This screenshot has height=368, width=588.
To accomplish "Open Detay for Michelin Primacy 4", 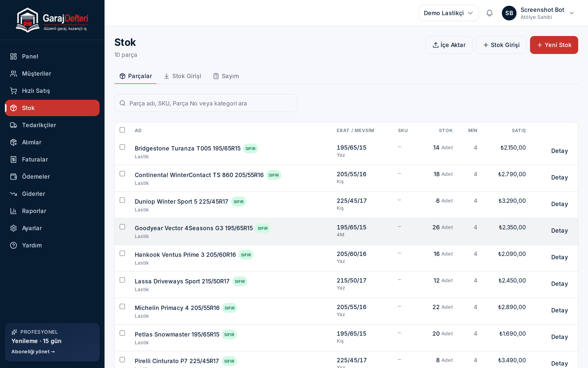I will coord(559,311).
